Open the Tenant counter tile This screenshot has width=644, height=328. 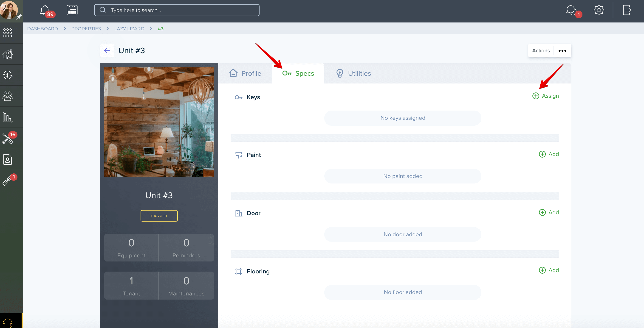131,286
